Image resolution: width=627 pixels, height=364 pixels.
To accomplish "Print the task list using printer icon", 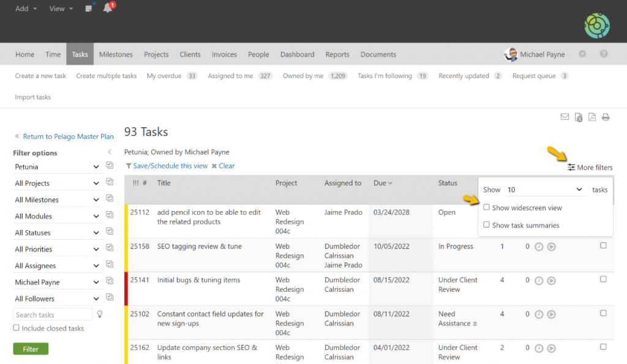I will pos(606,117).
